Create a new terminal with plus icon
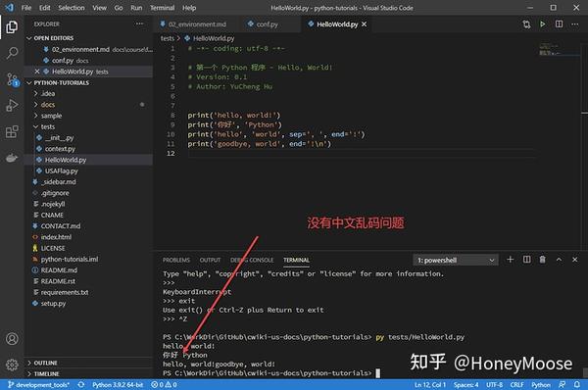Screen dimensions: 588x390 click(510, 260)
